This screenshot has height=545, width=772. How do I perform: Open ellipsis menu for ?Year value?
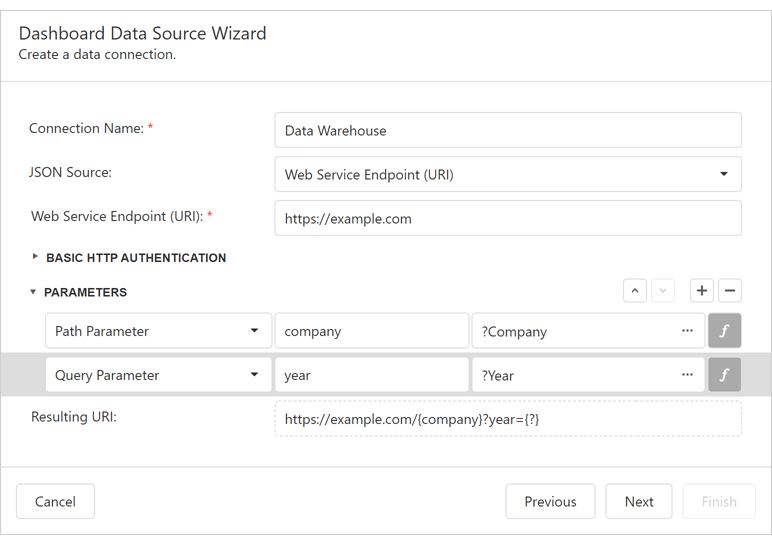[687, 375]
